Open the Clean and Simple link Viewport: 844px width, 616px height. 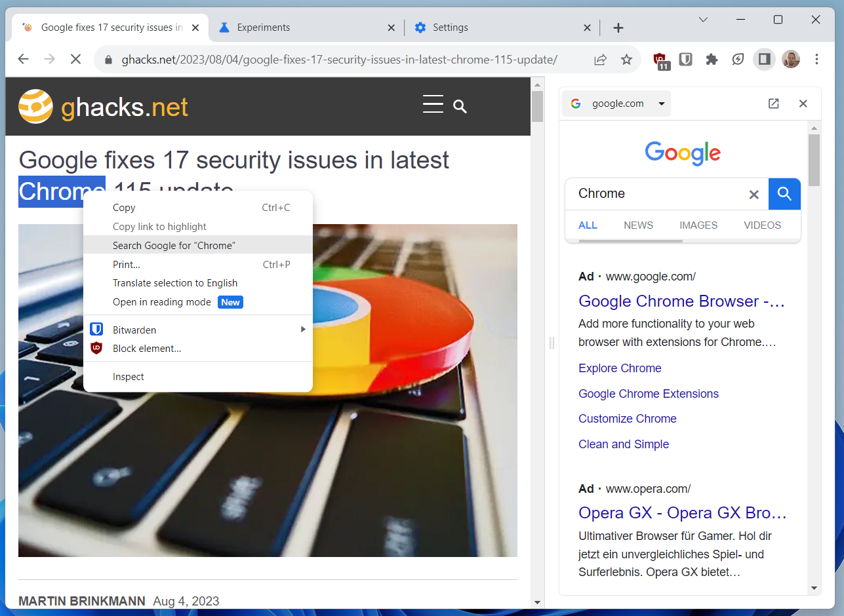point(624,444)
